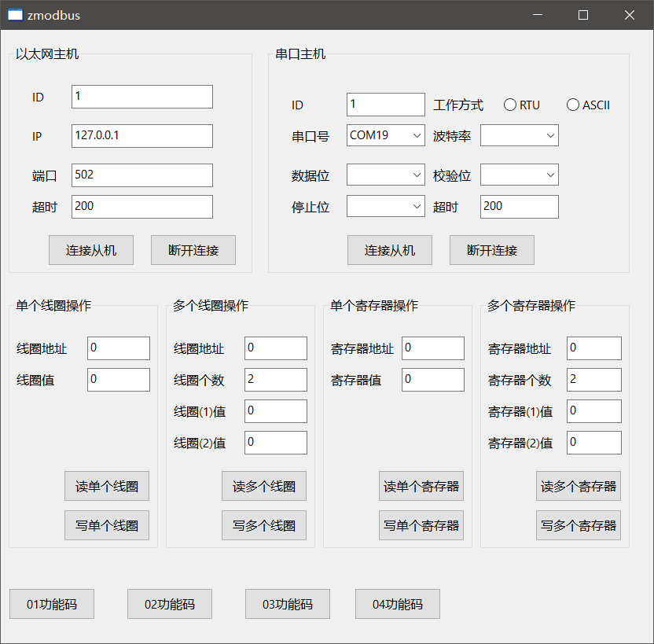
Task: Click the 写多个线圈 button
Action: coord(264,525)
